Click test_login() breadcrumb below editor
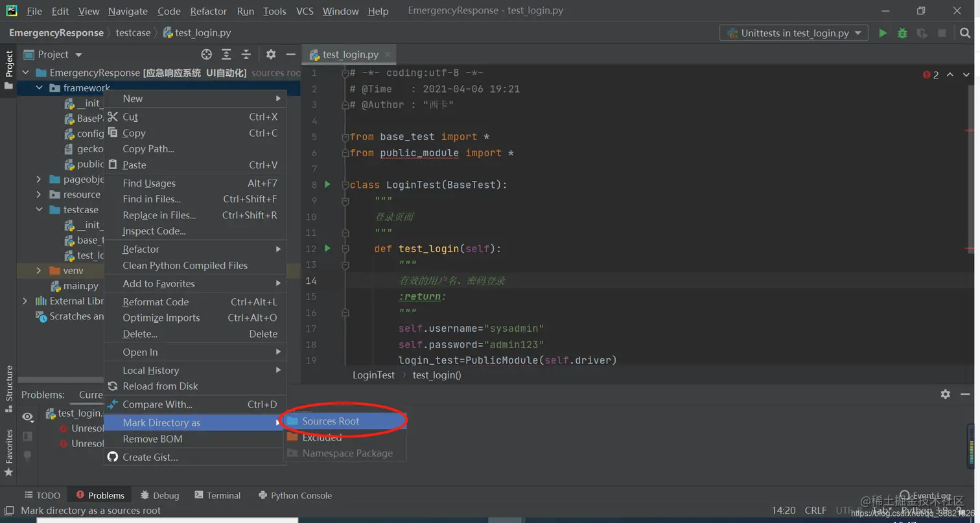The image size is (980, 523). [x=437, y=375]
